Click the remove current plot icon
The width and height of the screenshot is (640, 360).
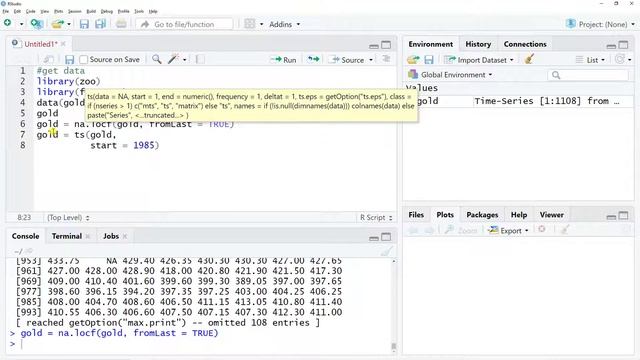(542, 229)
